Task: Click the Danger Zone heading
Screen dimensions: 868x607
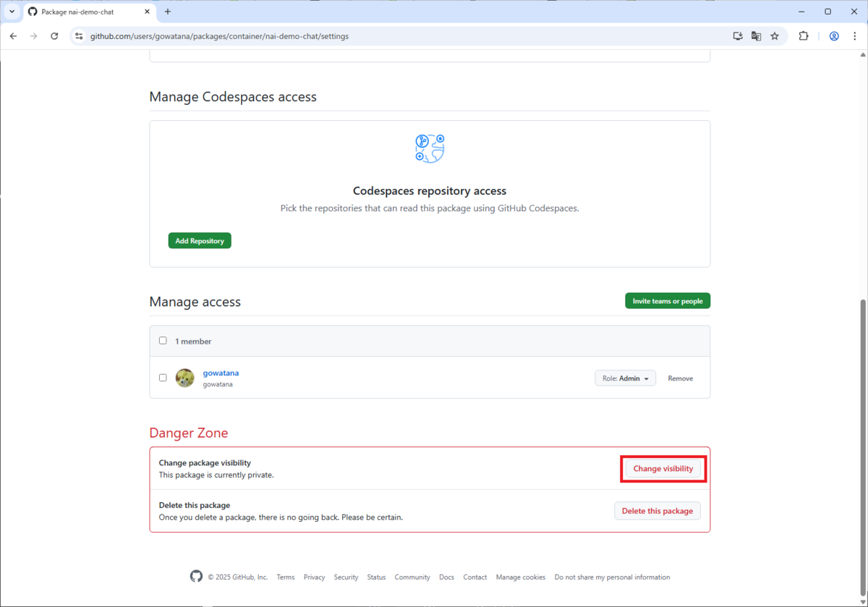Action: tap(189, 433)
